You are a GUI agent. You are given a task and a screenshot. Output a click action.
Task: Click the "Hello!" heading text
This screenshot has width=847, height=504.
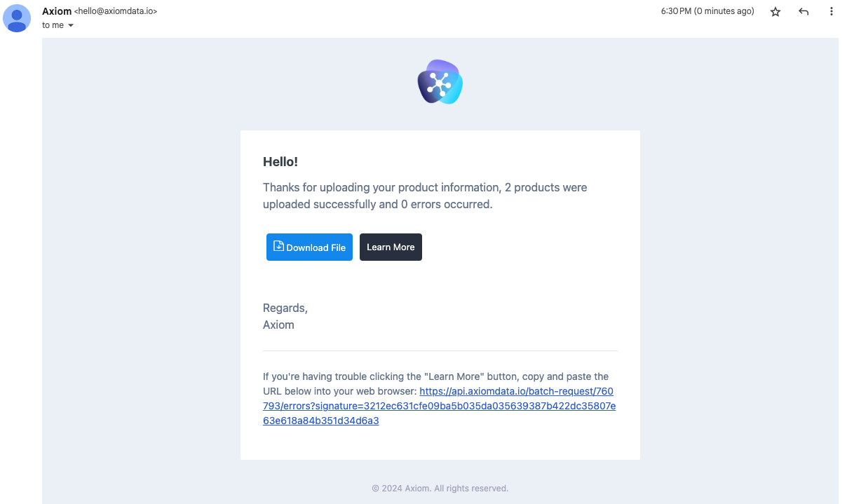(280, 162)
